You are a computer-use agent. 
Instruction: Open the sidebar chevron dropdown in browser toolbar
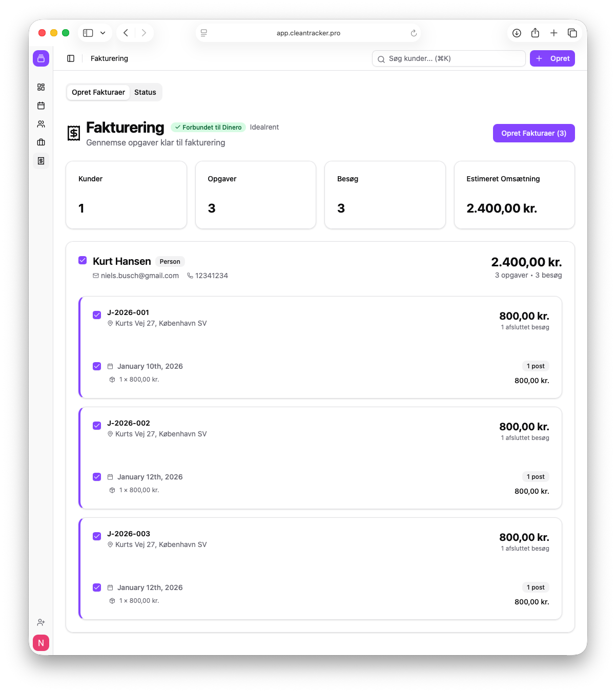click(102, 33)
